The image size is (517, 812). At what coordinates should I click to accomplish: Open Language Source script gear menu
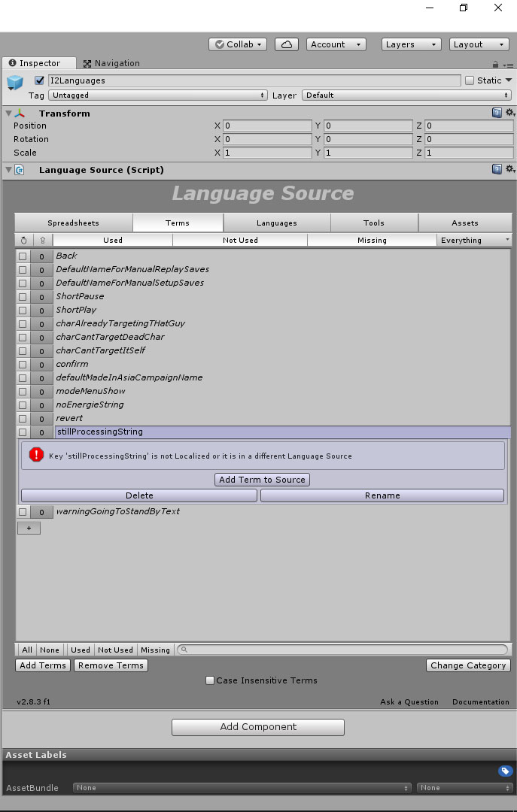[509, 169]
